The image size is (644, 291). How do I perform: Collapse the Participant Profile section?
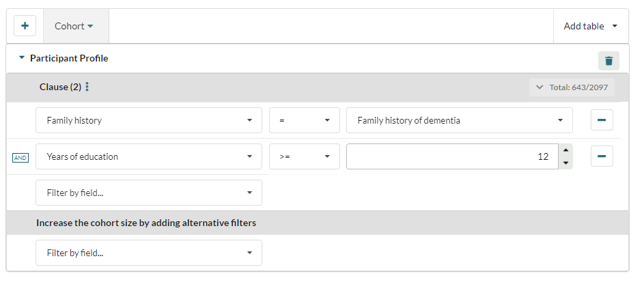point(22,58)
